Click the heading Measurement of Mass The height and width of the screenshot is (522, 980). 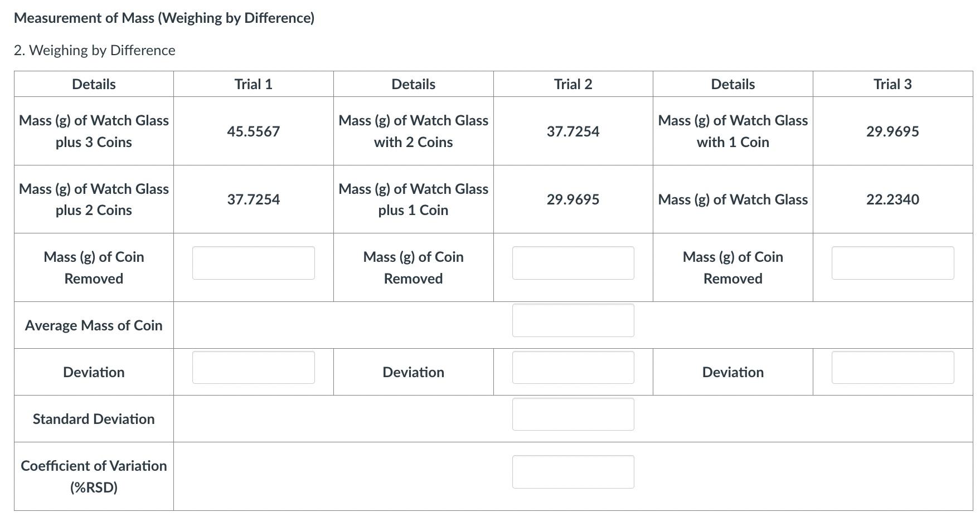tap(164, 17)
